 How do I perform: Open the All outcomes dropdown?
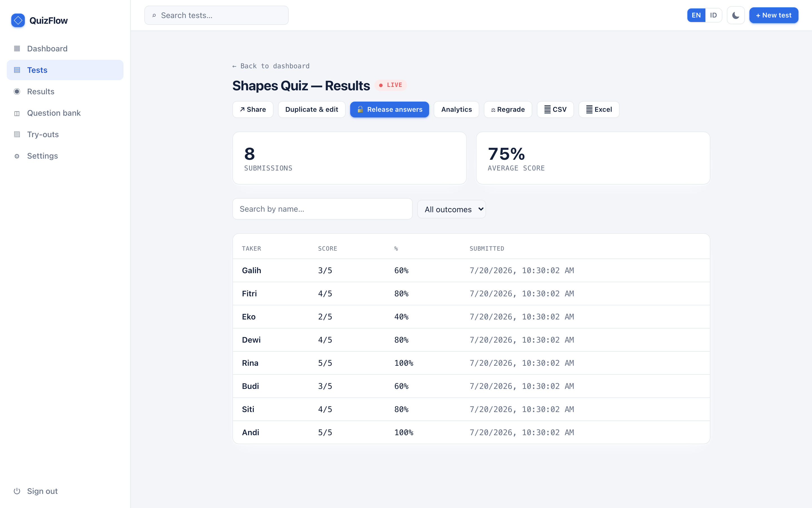[x=451, y=209]
